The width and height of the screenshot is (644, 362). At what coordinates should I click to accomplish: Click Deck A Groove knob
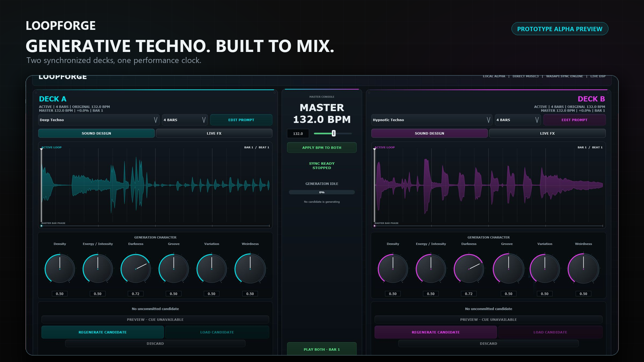coord(173,269)
